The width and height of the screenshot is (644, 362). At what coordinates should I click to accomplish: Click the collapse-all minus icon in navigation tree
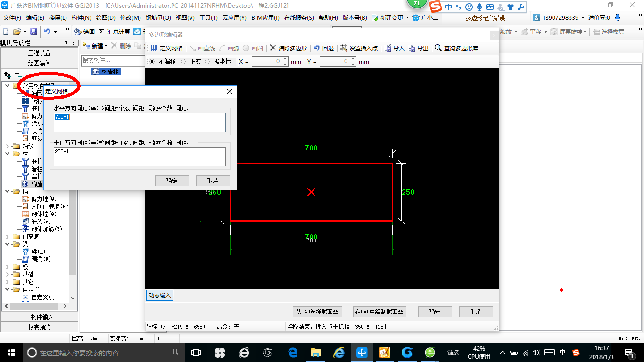(18, 75)
